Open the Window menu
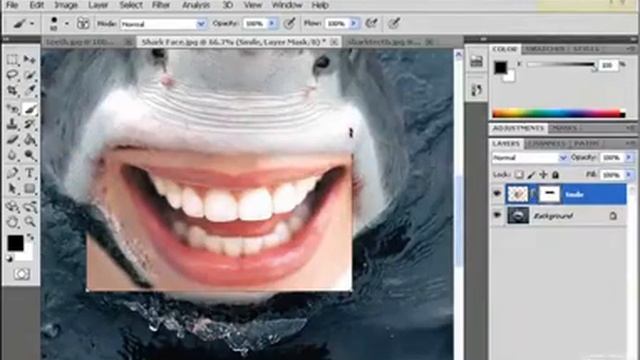Image resolution: width=640 pixels, height=360 pixels. click(287, 5)
